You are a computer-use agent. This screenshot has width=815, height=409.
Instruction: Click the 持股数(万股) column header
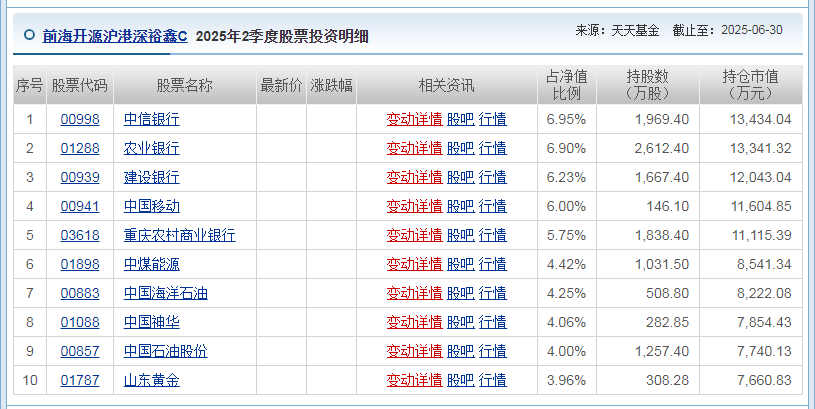point(648,85)
